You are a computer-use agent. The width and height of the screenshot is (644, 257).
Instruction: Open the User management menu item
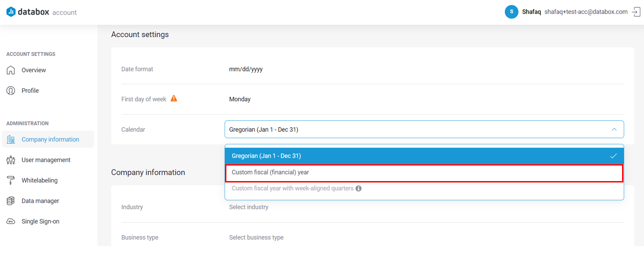point(46,160)
